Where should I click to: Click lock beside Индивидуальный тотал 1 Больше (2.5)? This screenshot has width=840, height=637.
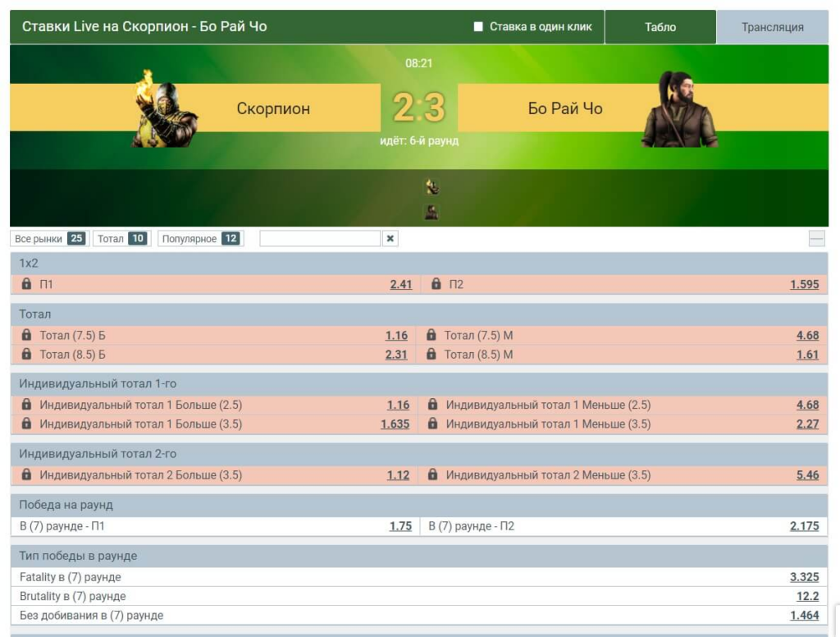coord(26,405)
